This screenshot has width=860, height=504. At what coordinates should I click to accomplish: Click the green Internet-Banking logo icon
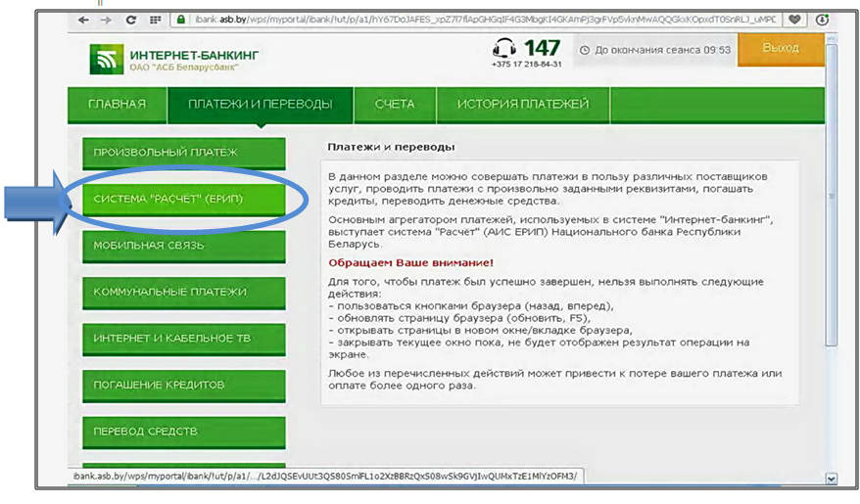103,60
